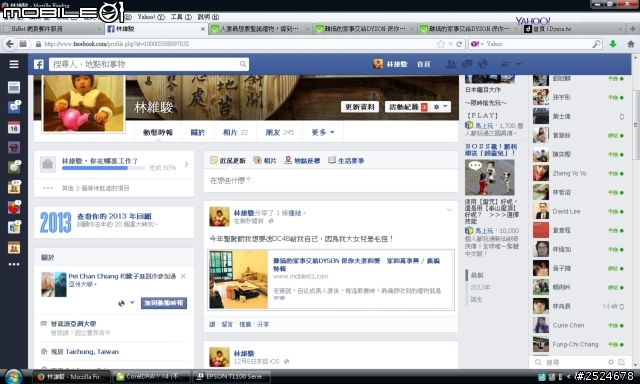Click the sidebar three-dots more icon
640x384 pixels.
[14, 264]
